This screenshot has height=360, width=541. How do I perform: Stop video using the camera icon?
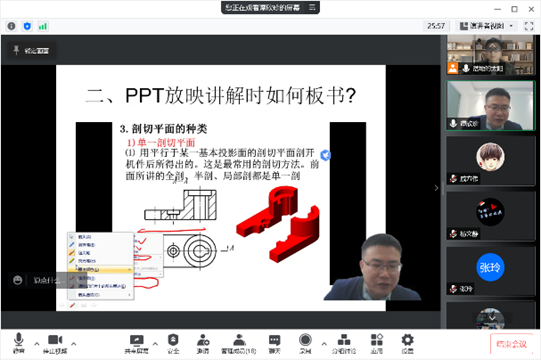click(55, 343)
